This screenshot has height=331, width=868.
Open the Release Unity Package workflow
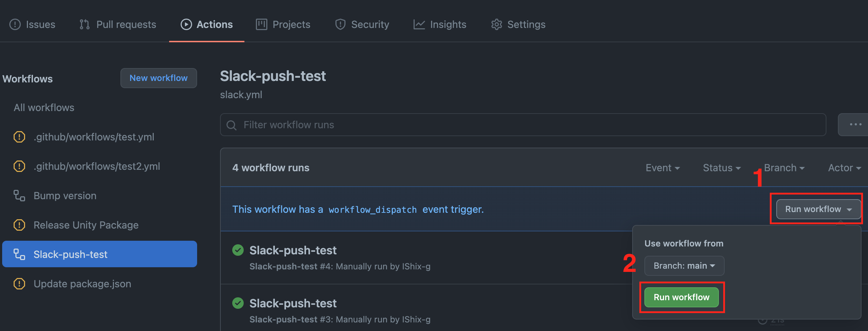tap(86, 225)
